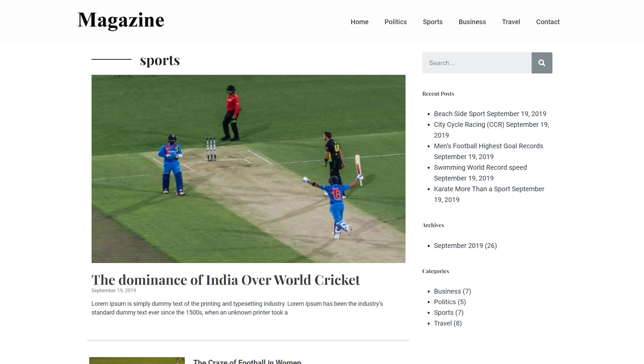The width and height of the screenshot is (644, 364).
Task: Click the search magnifier button
Action: point(542,63)
